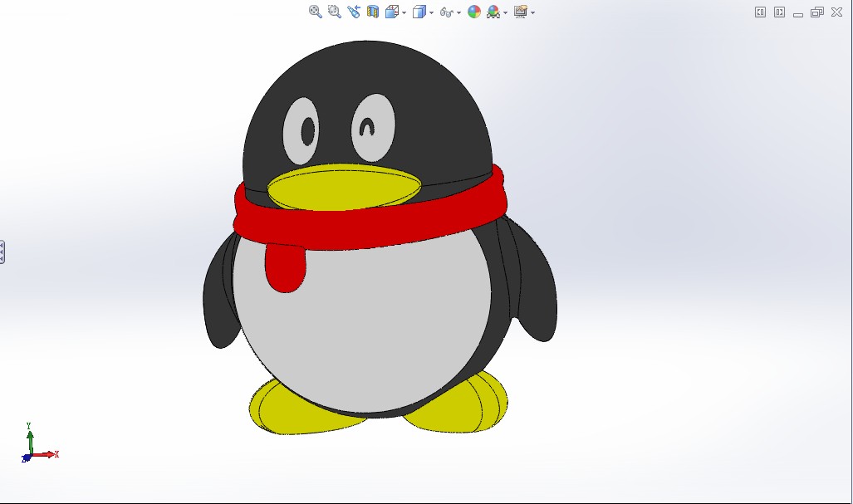
Task: Expand the Hide/Show Items dropdown arrow
Action: pyautogui.click(x=458, y=12)
